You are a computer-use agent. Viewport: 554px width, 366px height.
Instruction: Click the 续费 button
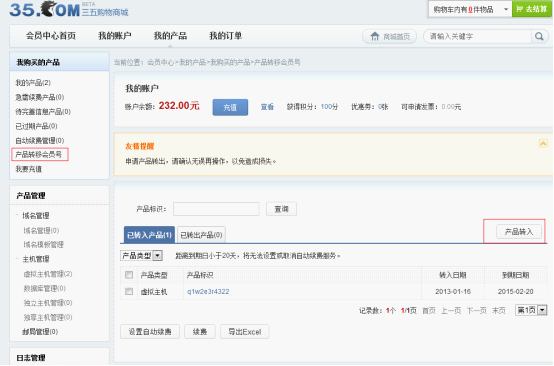tap(200, 332)
